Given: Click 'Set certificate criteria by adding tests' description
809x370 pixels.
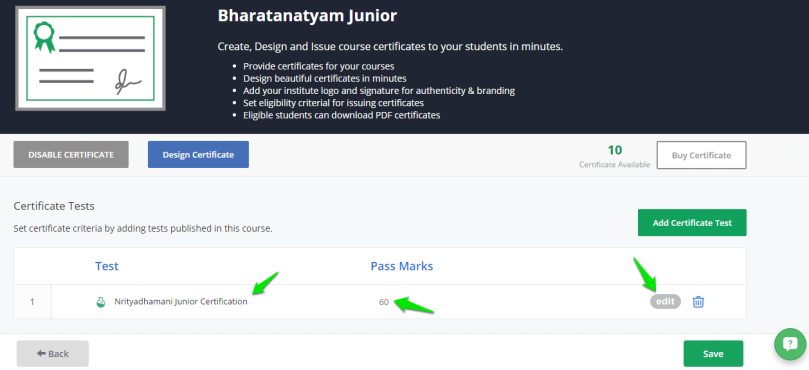Looking at the screenshot, I should [143, 228].
